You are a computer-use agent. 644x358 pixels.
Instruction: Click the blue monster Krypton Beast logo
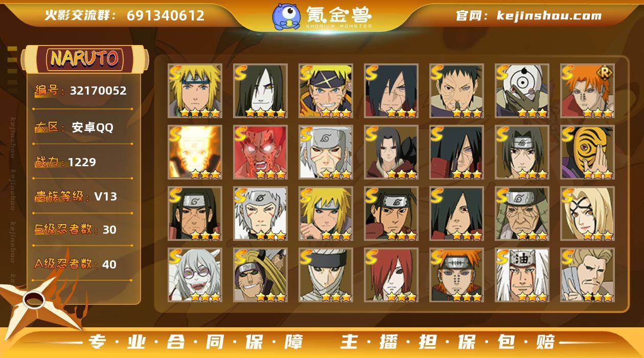point(286,16)
